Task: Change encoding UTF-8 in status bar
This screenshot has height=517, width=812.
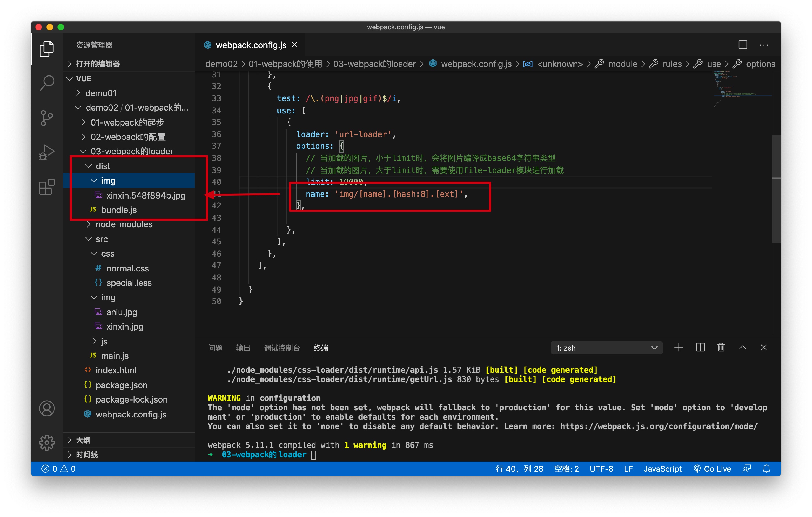Action: click(x=601, y=469)
